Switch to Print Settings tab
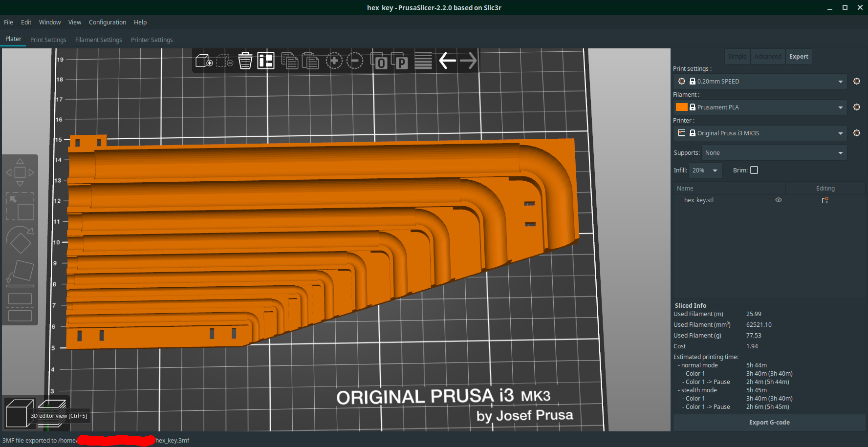 pos(48,40)
